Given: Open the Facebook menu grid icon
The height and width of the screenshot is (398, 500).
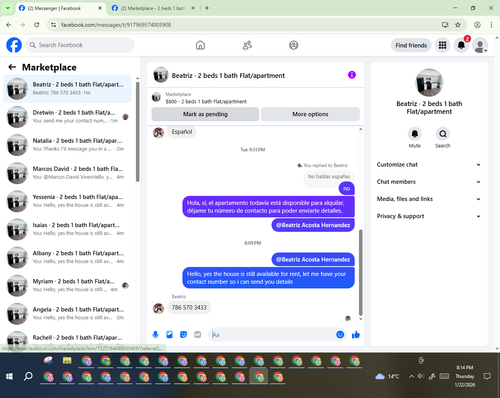Looking at the screenshot, I should pyautogui.click(x=442, y=45).
